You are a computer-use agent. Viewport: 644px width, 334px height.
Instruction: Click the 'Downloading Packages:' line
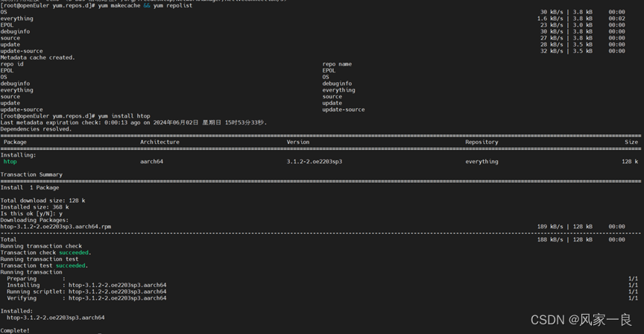(x=34, y=220)
